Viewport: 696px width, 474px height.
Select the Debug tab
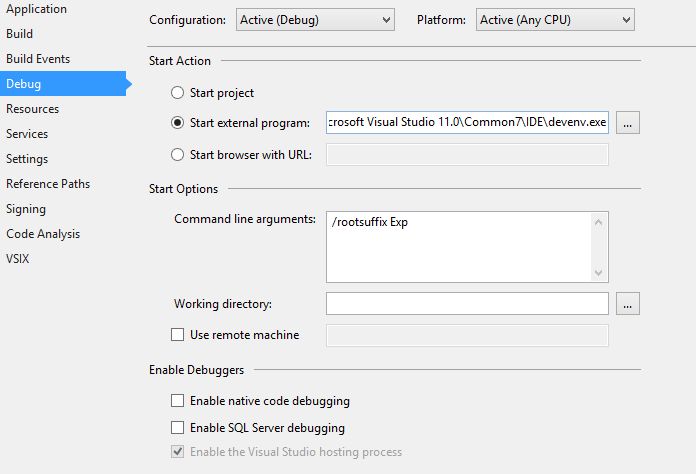pos(63,83)
